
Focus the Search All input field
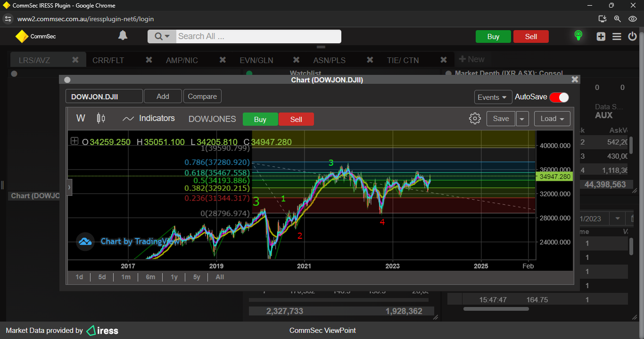258,36
